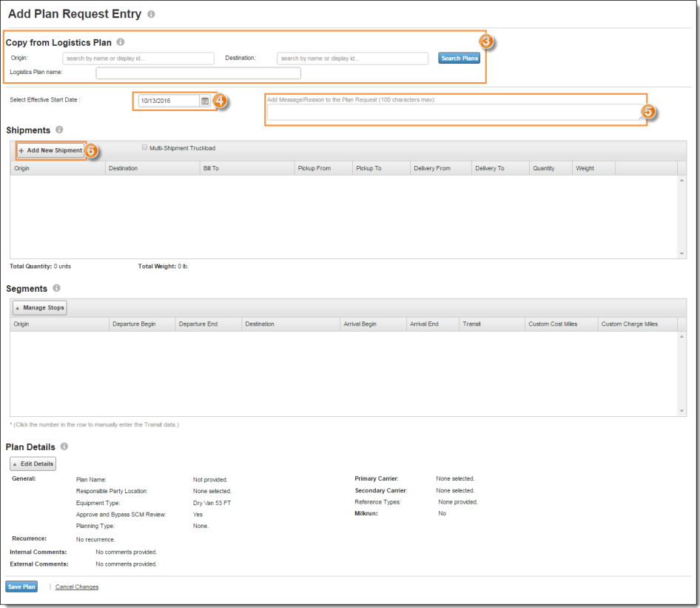Click Add New Shipment button
The image size is (700, 608).
tap(50, 150)
